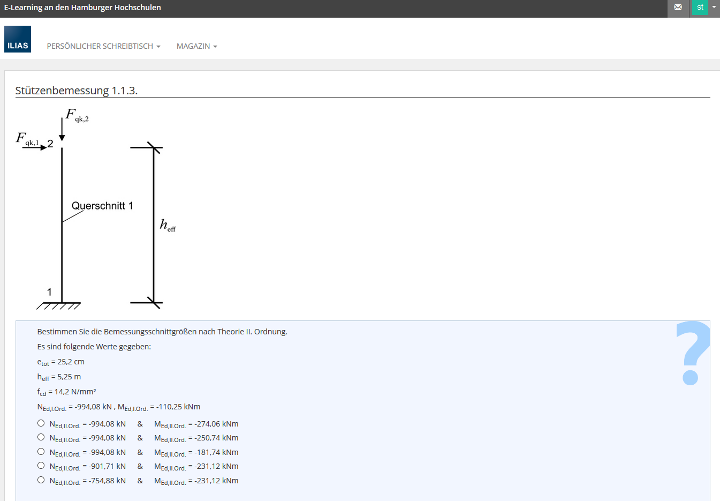
Task: Click the ILIAS logo
Action: click(18, 46)
